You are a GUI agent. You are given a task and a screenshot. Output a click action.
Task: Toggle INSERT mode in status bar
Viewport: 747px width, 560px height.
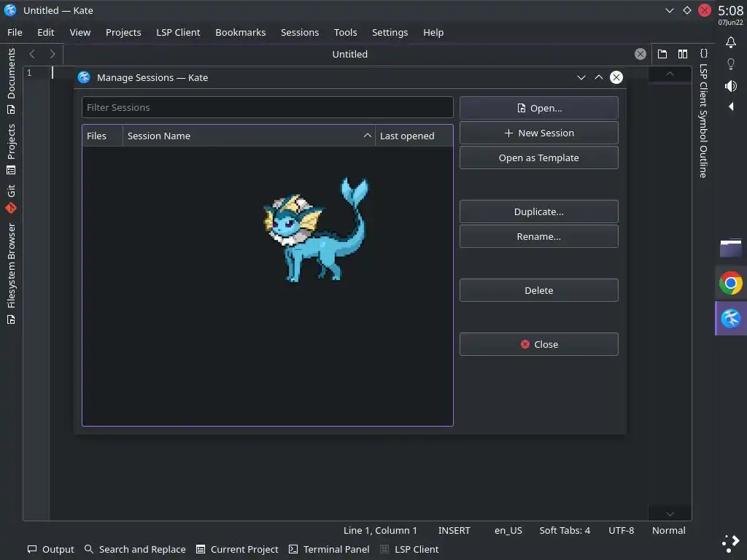454,531
